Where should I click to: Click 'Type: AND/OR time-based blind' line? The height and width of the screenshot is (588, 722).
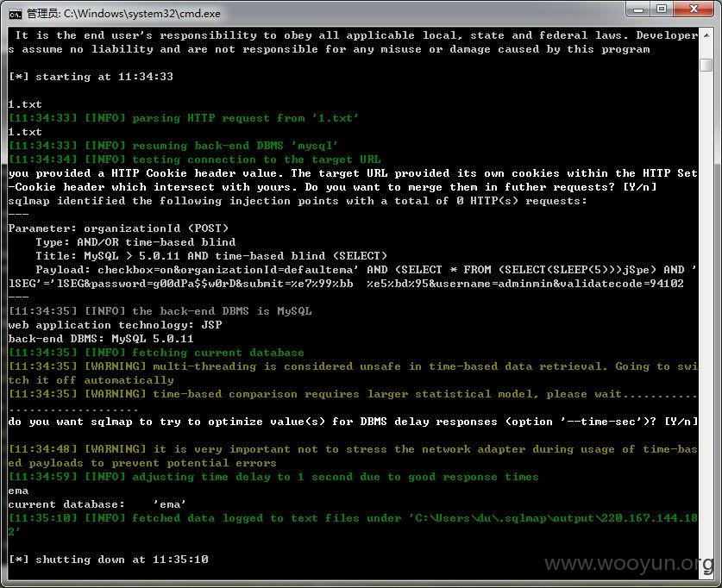coord(135,242)
